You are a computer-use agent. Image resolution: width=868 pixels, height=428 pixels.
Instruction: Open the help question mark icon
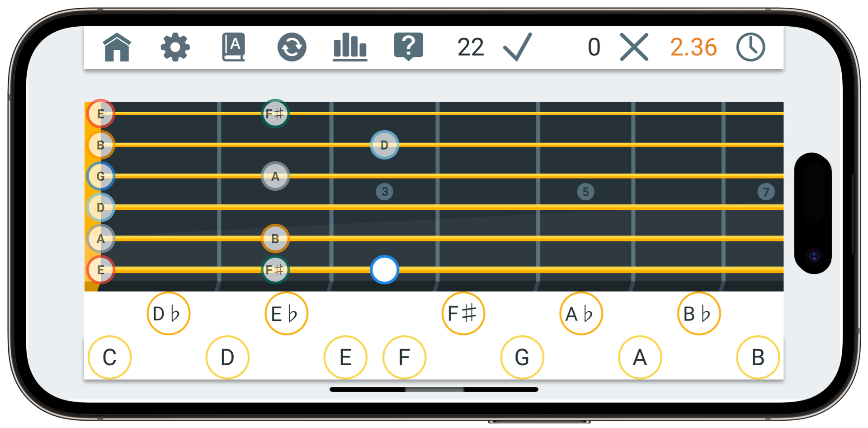click(408, 47)
